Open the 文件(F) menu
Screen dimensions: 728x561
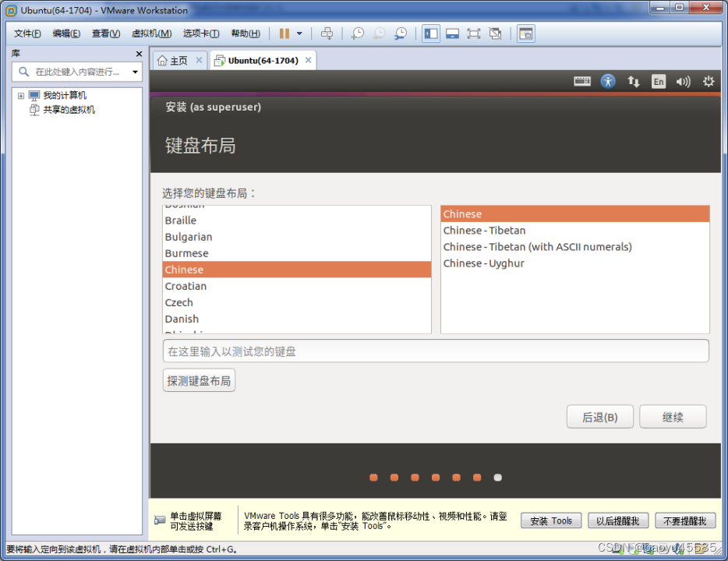[x=27, y=34]
